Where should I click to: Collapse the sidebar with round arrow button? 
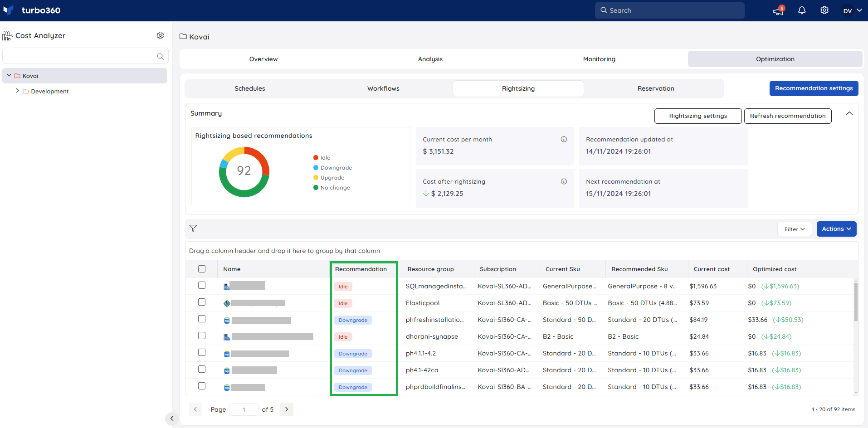(171, 418)
